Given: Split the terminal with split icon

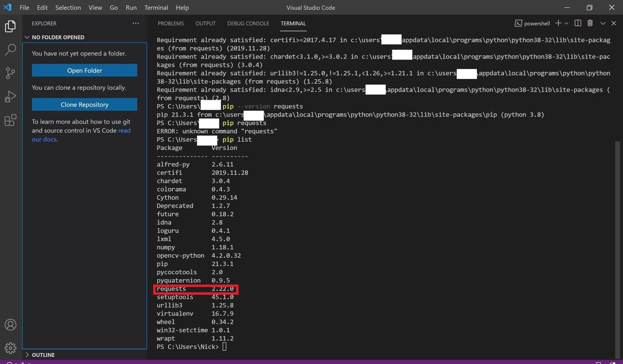Looking at the screenshot, I should pos(578,23).
